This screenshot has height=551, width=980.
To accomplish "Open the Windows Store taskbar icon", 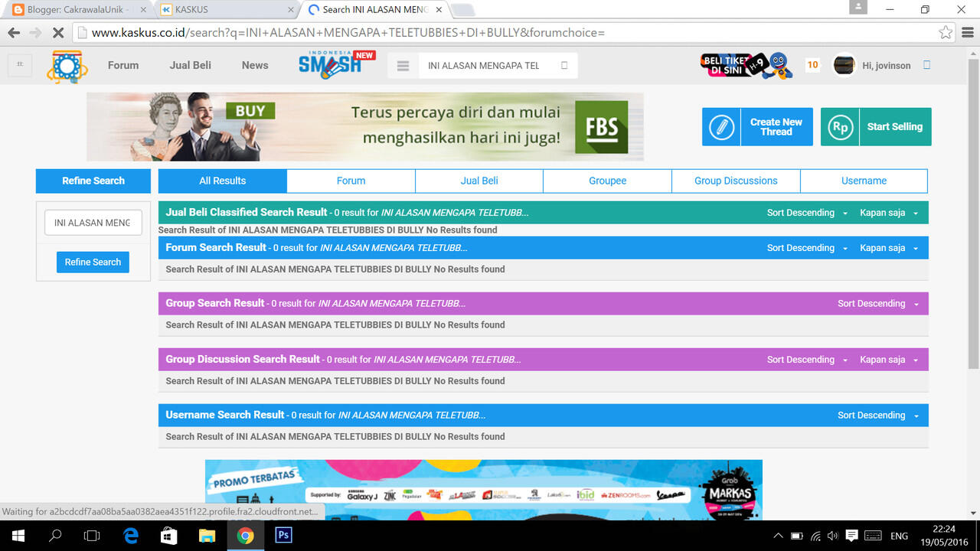I will coord(169,536).
